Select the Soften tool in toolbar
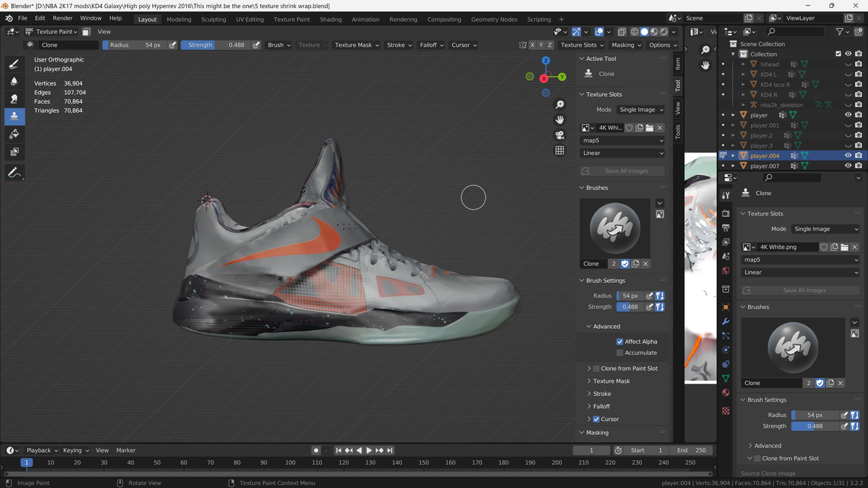The width and height of the screenshot is (868, 488). coord(14,81)
